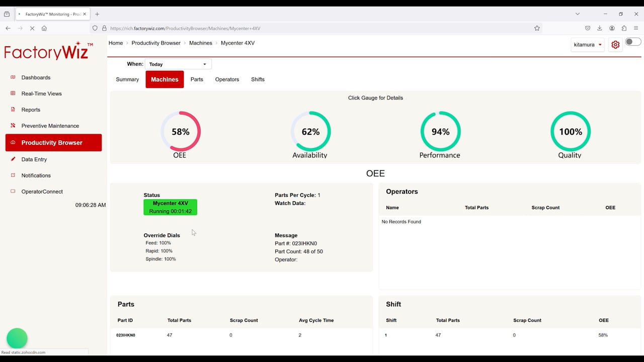
Task: Switch to the Summary tab
Action: point(127,79)
